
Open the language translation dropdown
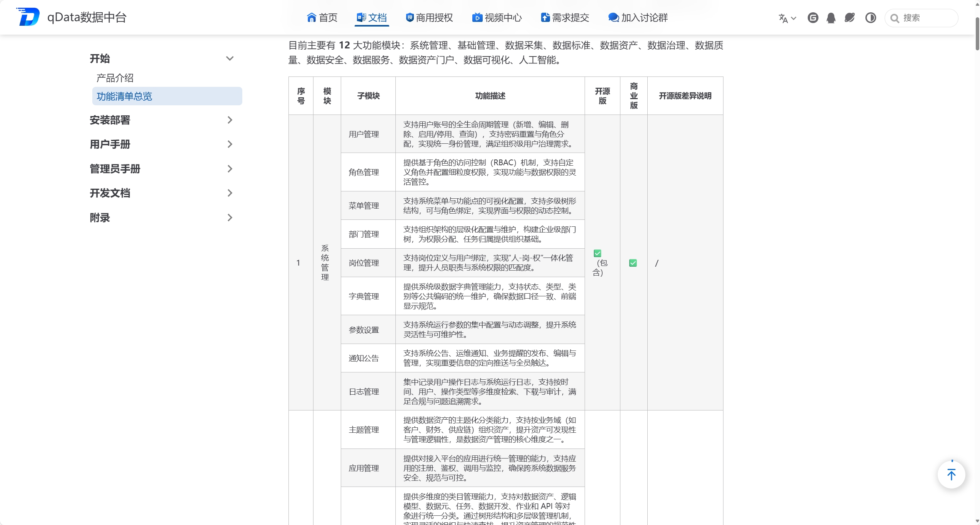787,18
